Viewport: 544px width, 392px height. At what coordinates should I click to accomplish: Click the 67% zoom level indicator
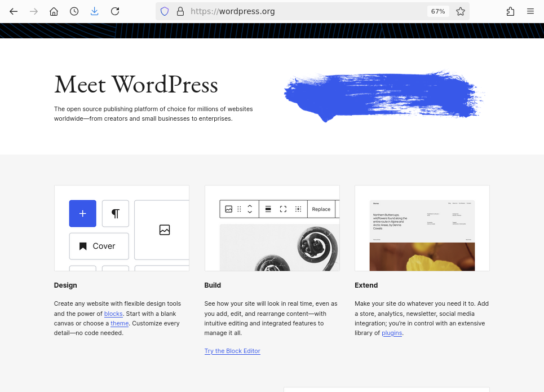pyautogui.click(x=438, y=11)
